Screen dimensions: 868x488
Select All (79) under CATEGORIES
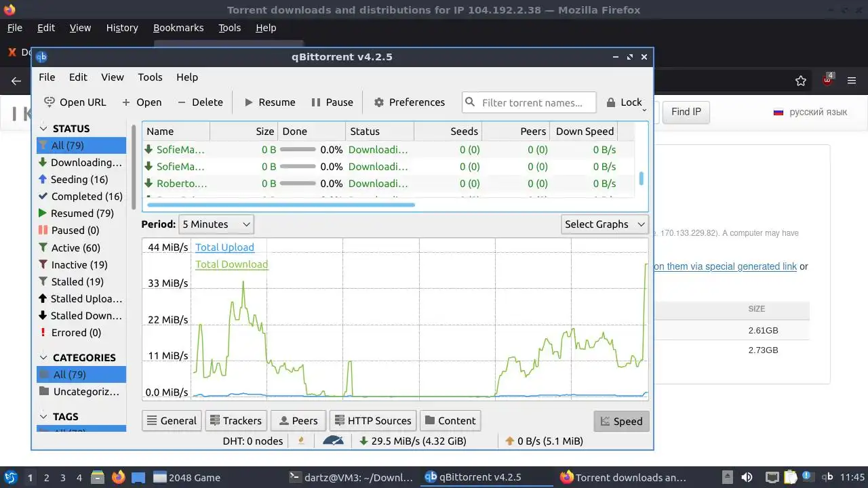81,375
